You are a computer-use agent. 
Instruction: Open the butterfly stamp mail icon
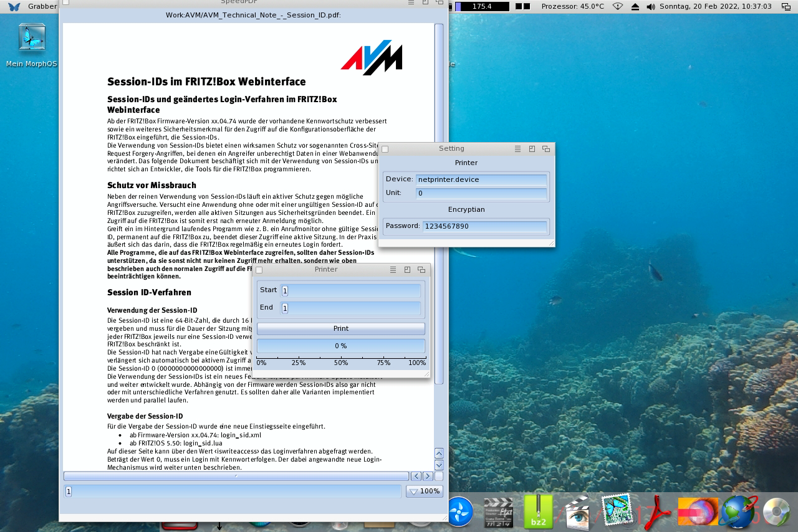[617, 511]
